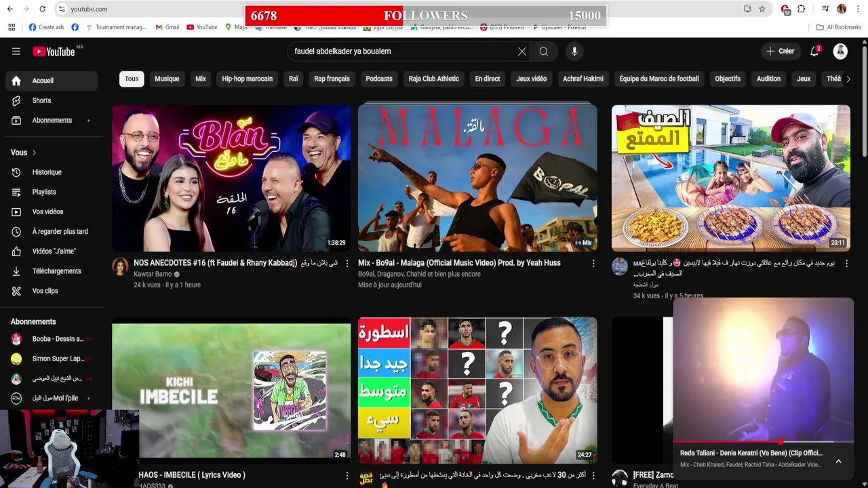The width and height of the screenshot is (868, 488).
Task: Start voice search with microphone
Action: [x=574, y=52]
